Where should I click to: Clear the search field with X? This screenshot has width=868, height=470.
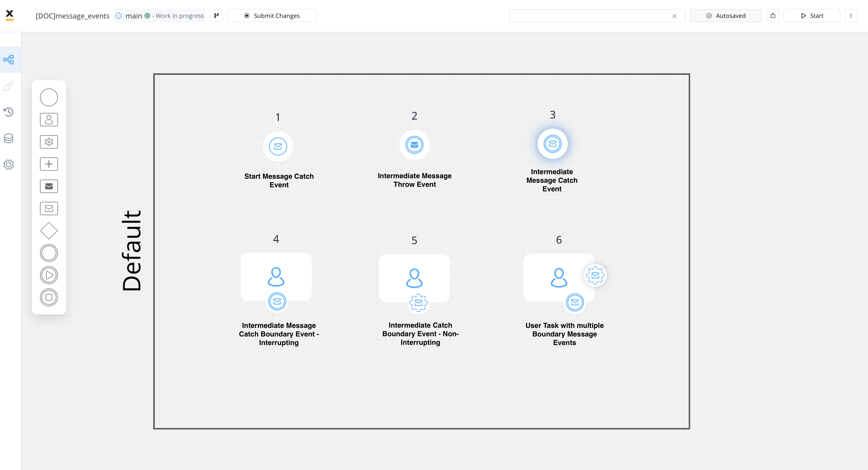674,16
